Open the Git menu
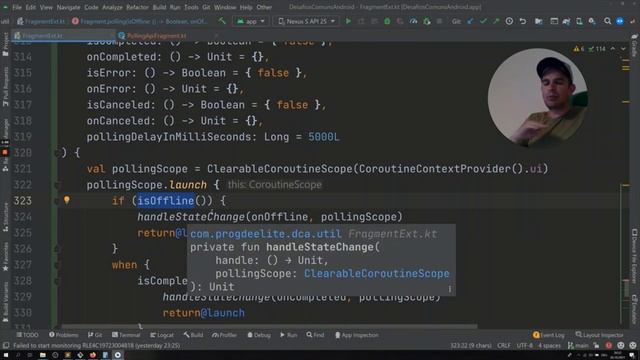This screenshot has width=640, height=360. coord(206,7)
